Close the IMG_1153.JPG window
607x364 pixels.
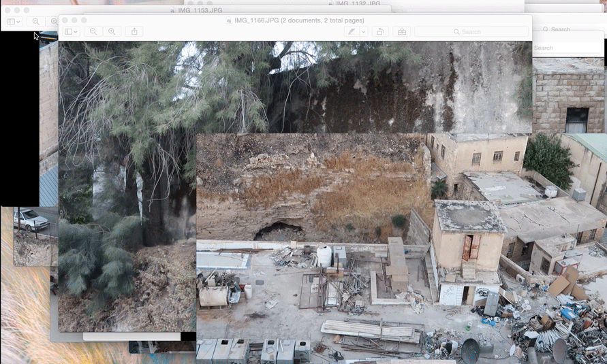(x=7, y=10)
